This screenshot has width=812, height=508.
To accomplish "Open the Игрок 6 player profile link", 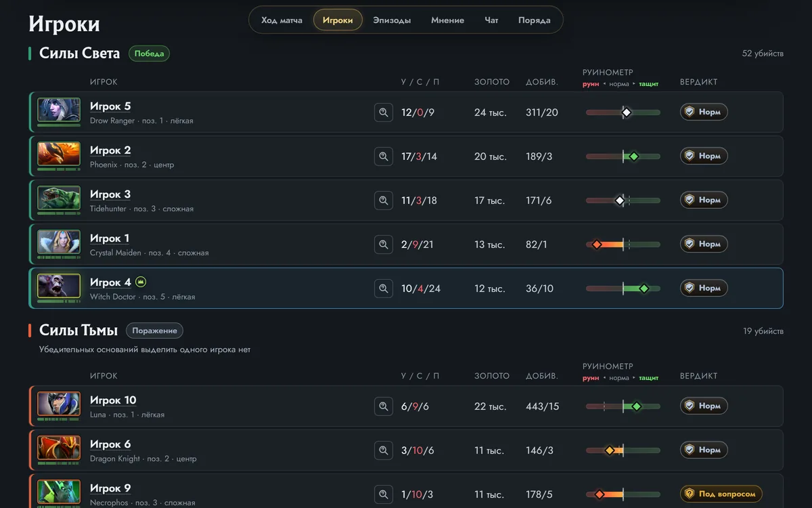I will coord(110,444).
